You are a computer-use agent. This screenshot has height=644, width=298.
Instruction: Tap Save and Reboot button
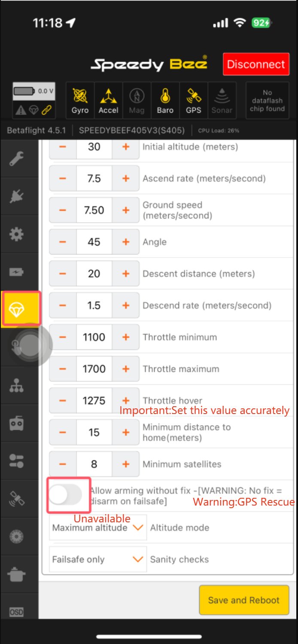coord(244,600)
